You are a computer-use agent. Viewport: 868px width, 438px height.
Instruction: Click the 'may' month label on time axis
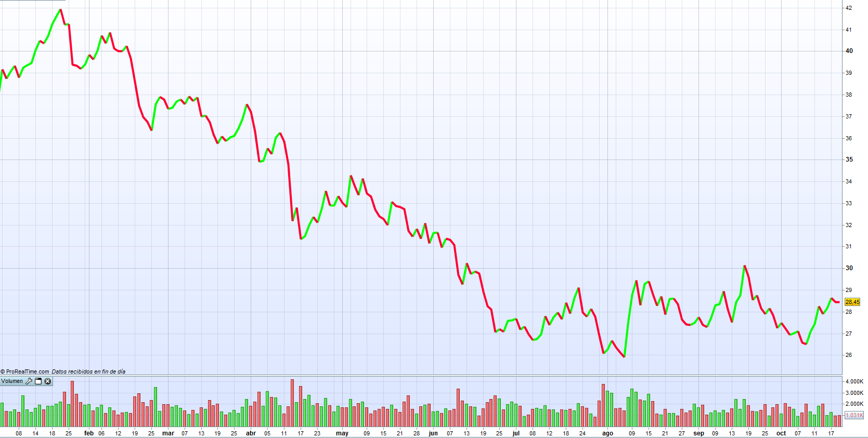[342, 433]
